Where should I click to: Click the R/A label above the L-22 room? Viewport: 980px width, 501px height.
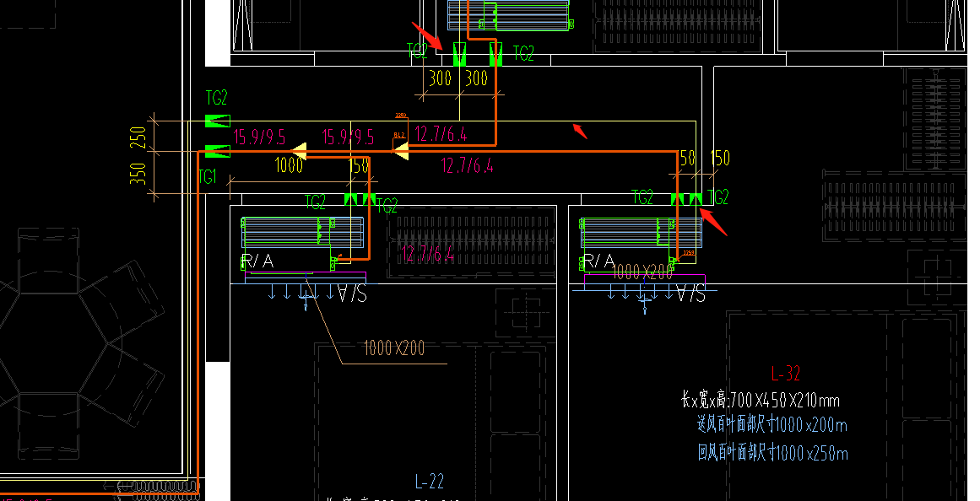coord(257,261)
